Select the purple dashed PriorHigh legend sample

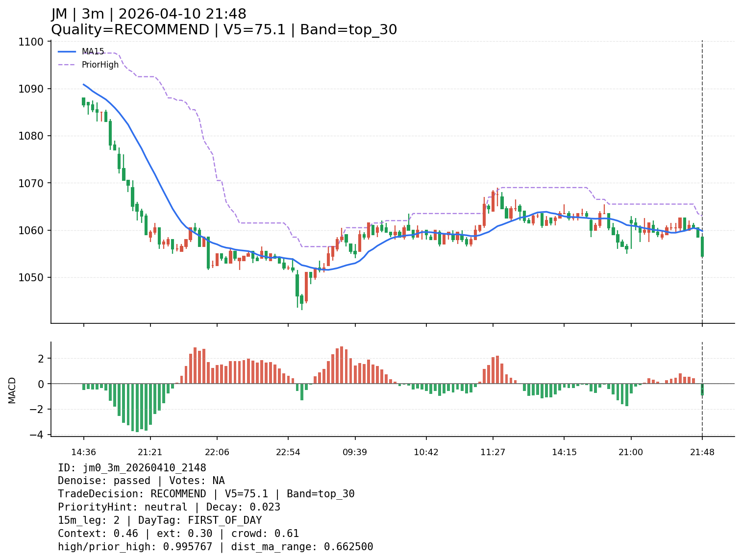click(67, 65)
